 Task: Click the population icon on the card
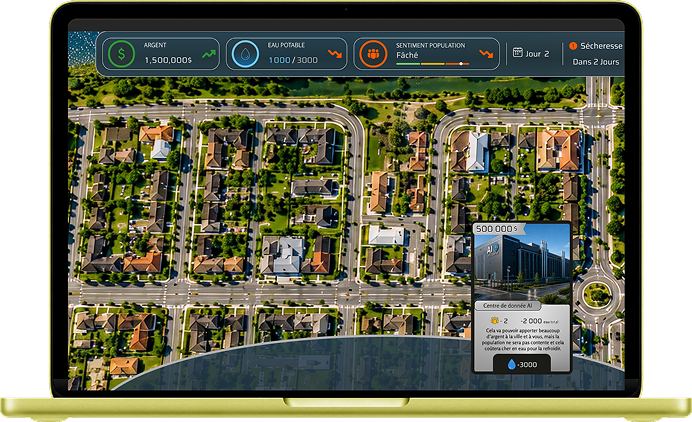coord(495,320)
